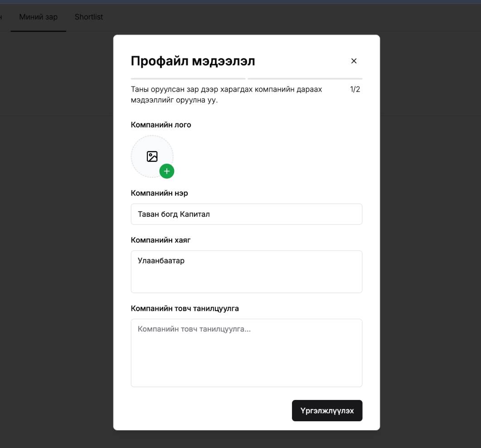481x448 pixels.
Task: Click the image placeholder icon
Action: (x=152, y=156)
